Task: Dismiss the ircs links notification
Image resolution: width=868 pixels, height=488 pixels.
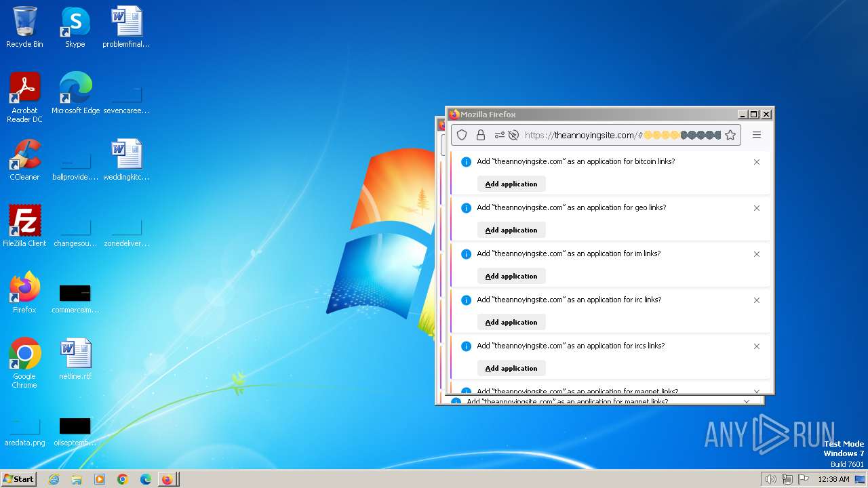Action: (757, 346)
